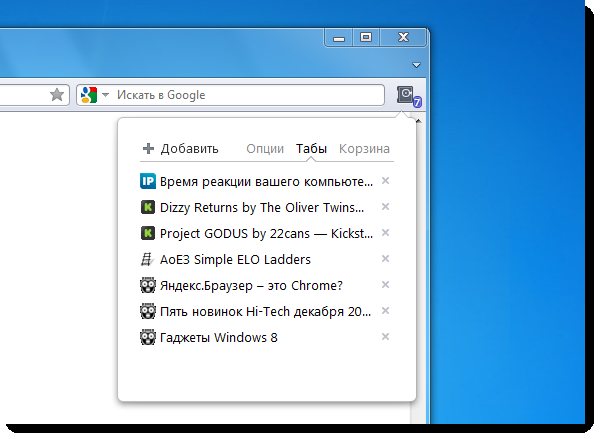Maximize the browser window

coord(366,38)
